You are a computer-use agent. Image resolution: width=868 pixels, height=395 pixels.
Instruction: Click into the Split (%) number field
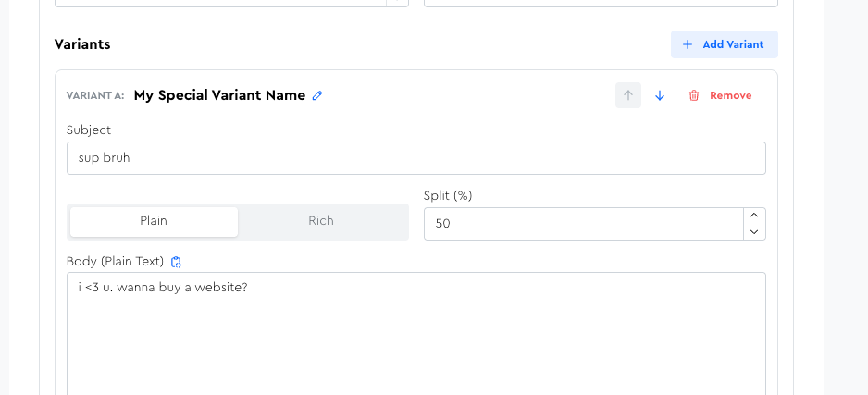584,224
